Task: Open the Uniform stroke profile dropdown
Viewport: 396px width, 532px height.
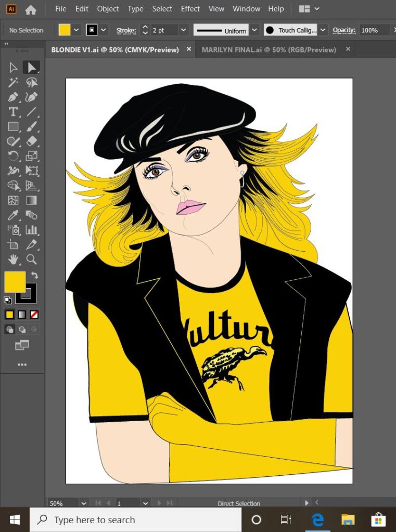Action: click(254, 30)
